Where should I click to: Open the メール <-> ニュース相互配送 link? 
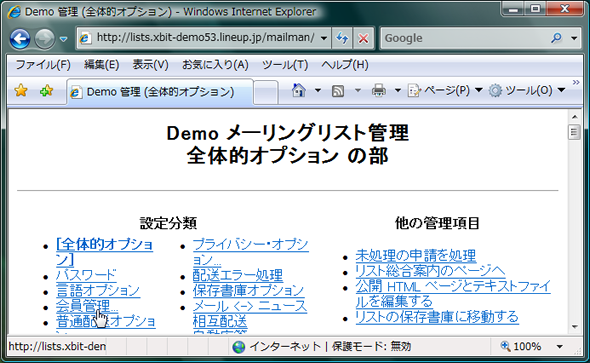point(250,314)
